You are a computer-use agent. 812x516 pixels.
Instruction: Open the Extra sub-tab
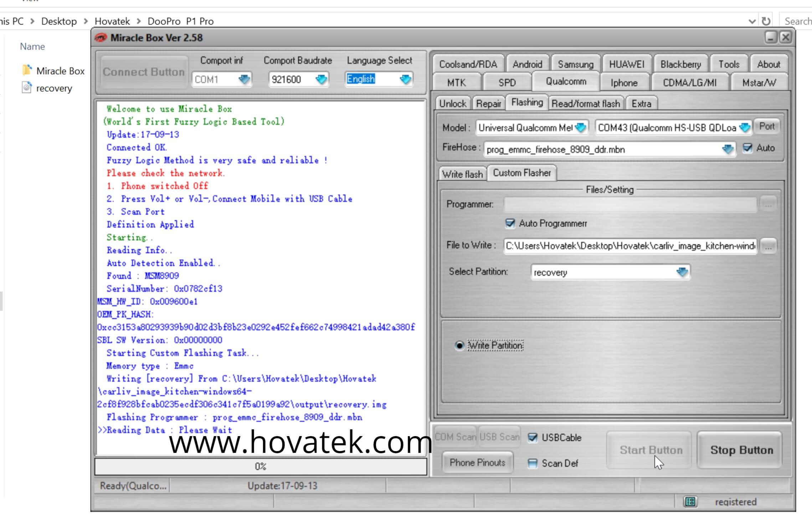[641, 103]
